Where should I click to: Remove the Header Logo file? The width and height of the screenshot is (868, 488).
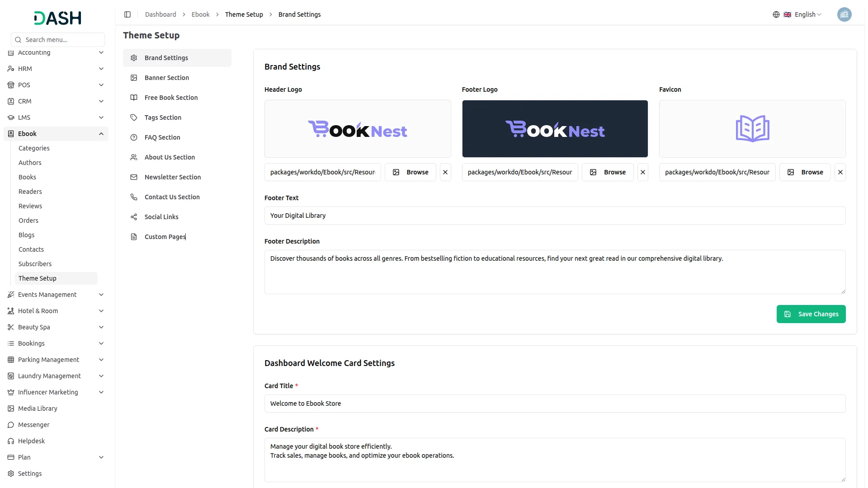coord(445,172)
